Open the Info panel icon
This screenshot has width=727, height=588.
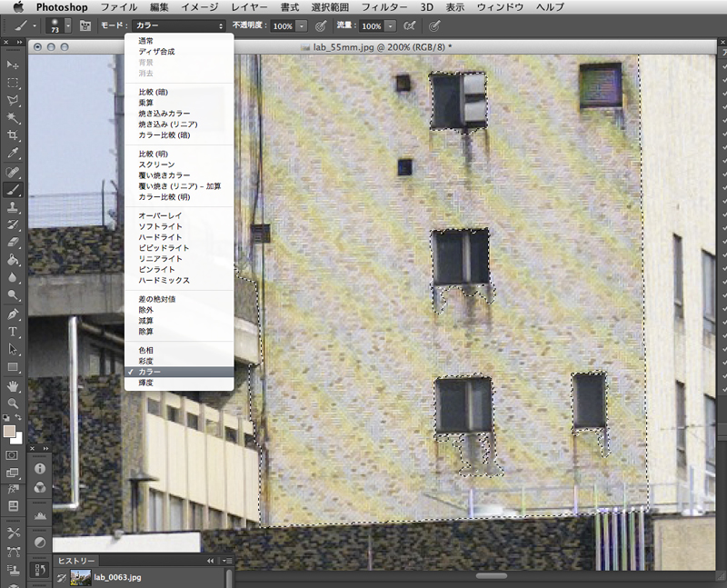41,469
